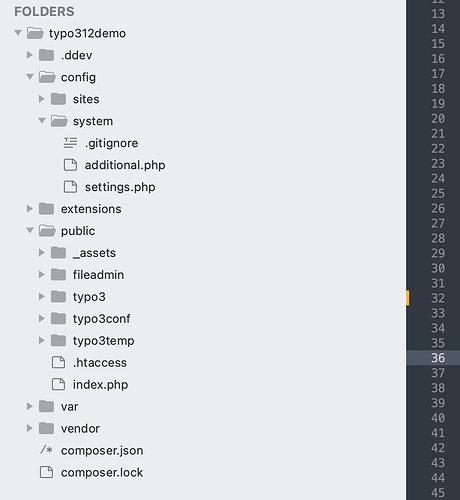Select the typo3temp folder label
The image size is (460, 500).
tap(104, 341)
